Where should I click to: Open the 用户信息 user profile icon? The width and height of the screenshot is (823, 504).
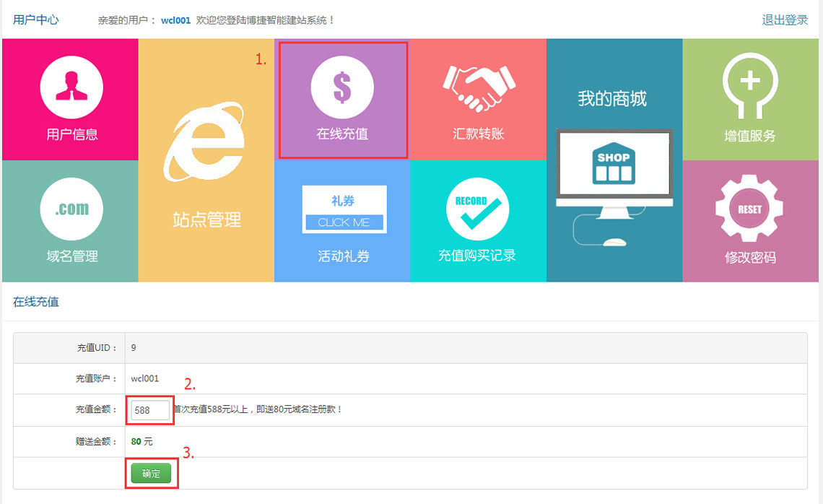(x=71, y=87)
